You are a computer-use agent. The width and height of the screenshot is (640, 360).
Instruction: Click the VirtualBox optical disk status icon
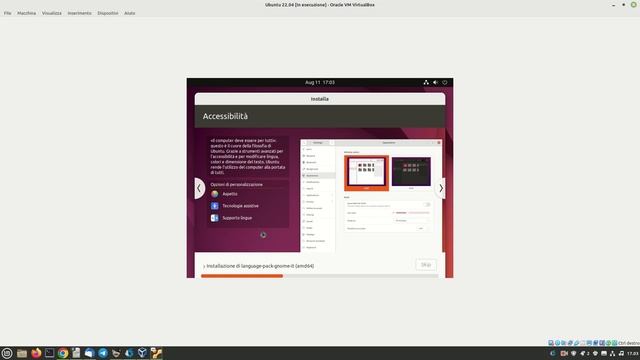[x=557, y=343]
